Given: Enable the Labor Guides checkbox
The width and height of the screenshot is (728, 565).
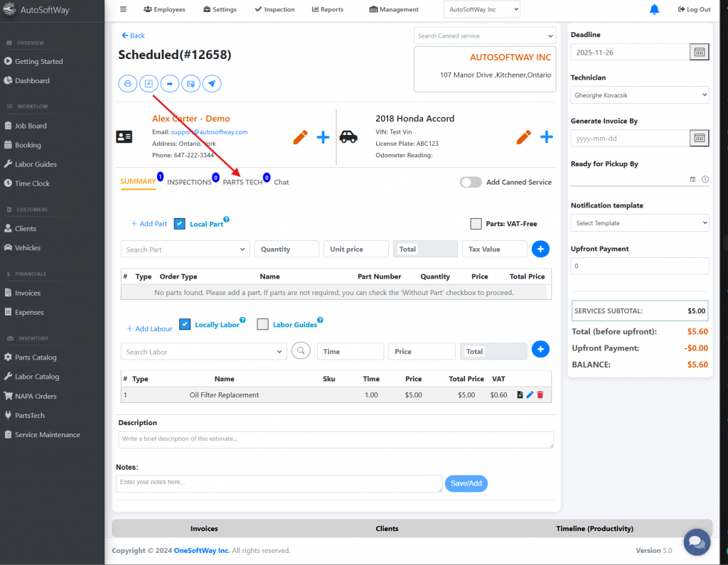Looking at the screenshot, I should pos(262,325).
